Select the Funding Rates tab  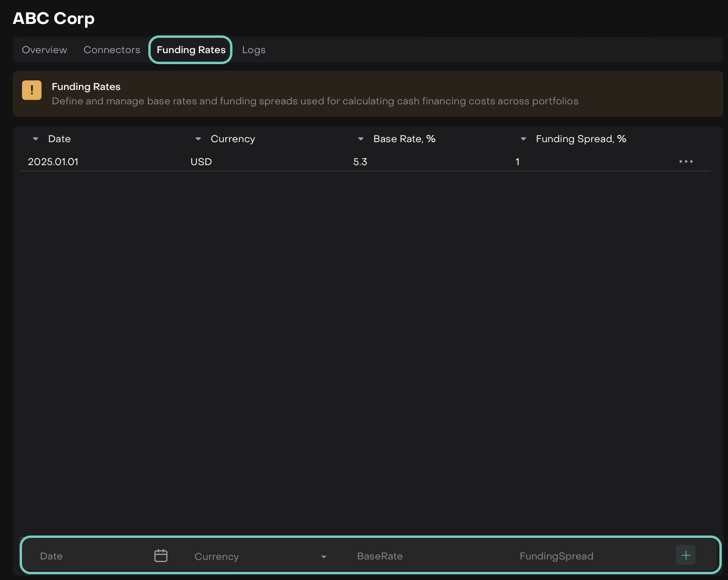tap(191, 50)
